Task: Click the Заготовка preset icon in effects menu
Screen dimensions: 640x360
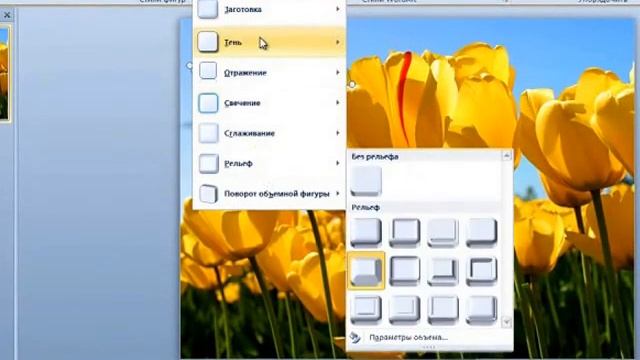Action: coord(208,9)
